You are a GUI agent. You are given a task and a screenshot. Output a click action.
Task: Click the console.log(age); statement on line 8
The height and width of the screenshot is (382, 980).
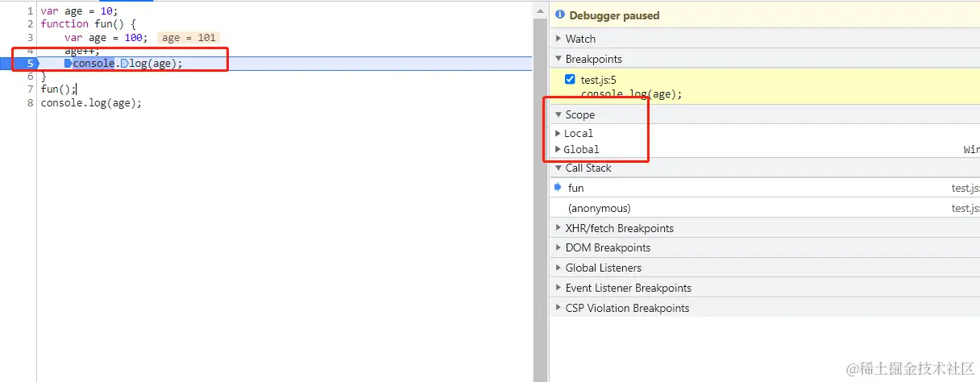coord(91,102)
